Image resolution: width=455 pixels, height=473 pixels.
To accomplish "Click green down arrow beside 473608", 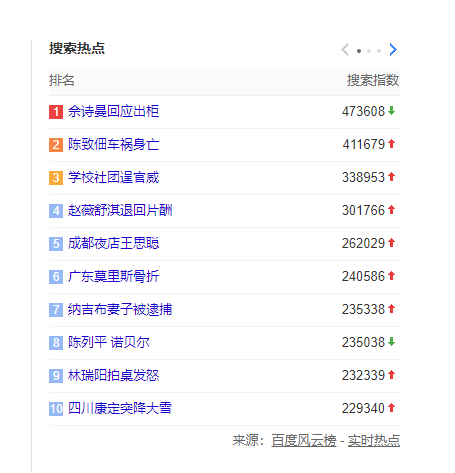I will click(392, 111).
